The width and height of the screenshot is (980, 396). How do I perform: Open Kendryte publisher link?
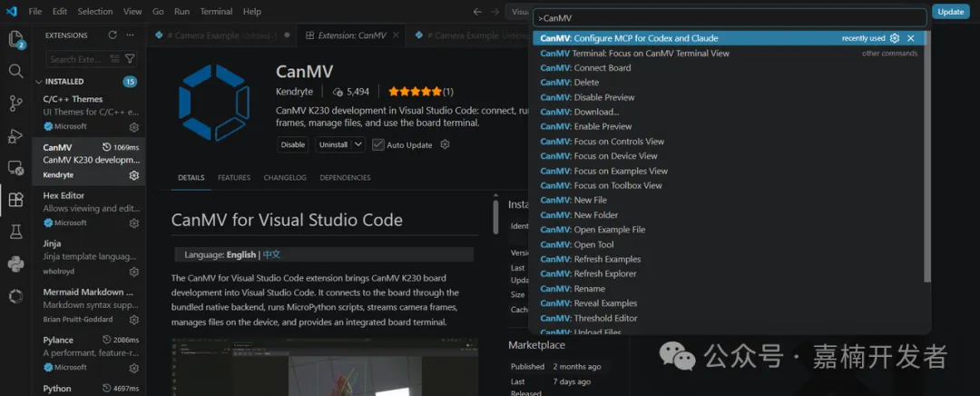pyautogui.click(x=296, y=92)
